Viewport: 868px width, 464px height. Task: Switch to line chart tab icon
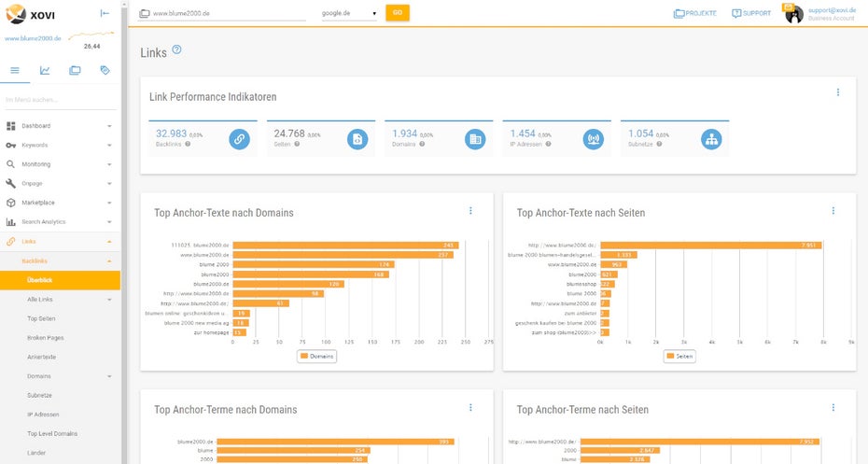coord(45,70)
